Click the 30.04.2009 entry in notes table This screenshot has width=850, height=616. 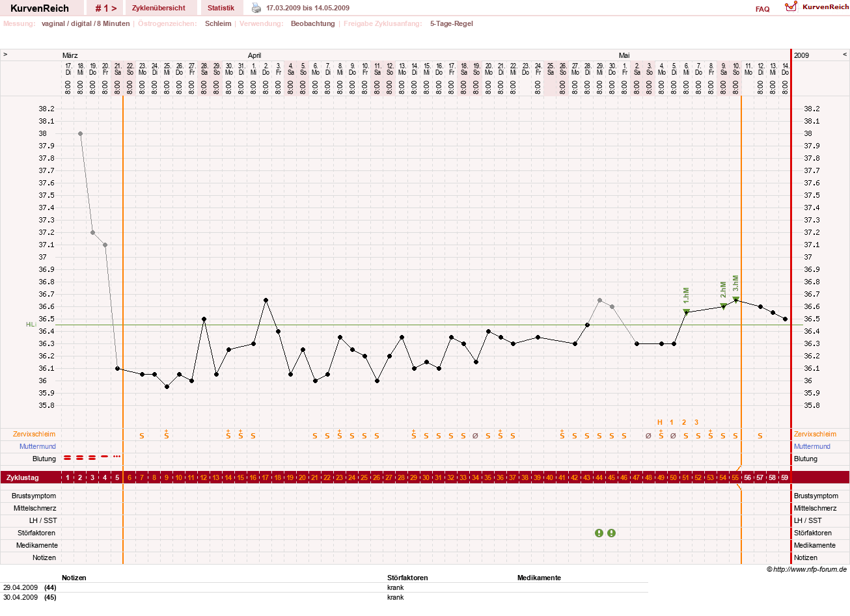point(21,597)
